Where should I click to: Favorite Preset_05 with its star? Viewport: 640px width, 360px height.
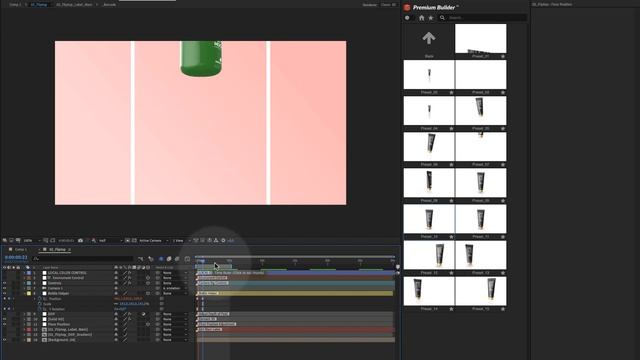pos(503,128)
